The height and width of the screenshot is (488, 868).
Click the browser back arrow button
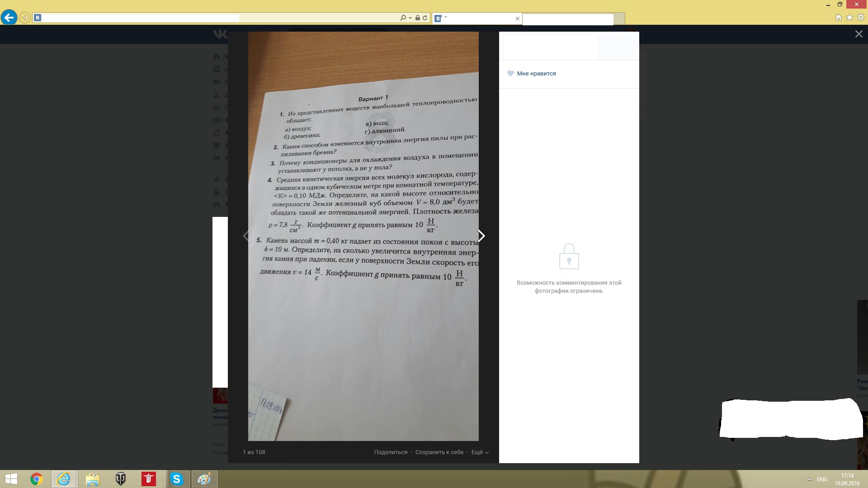9,18
